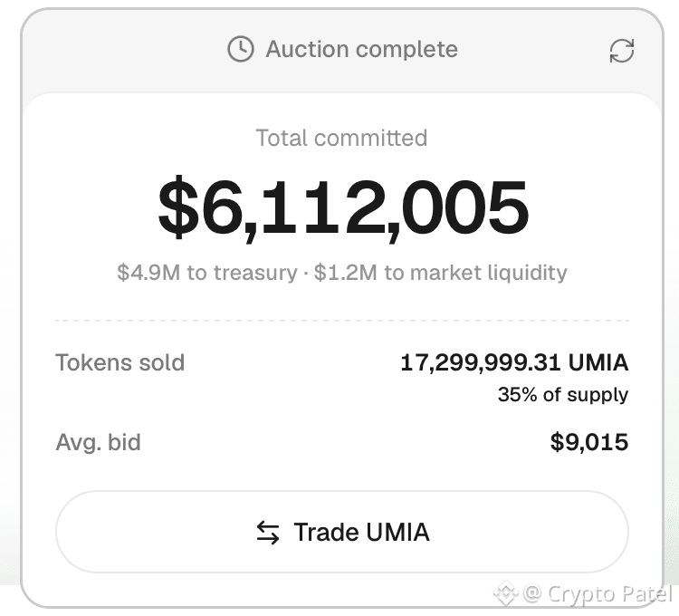Click the @ symbol in the watermark

coord(532,593)
